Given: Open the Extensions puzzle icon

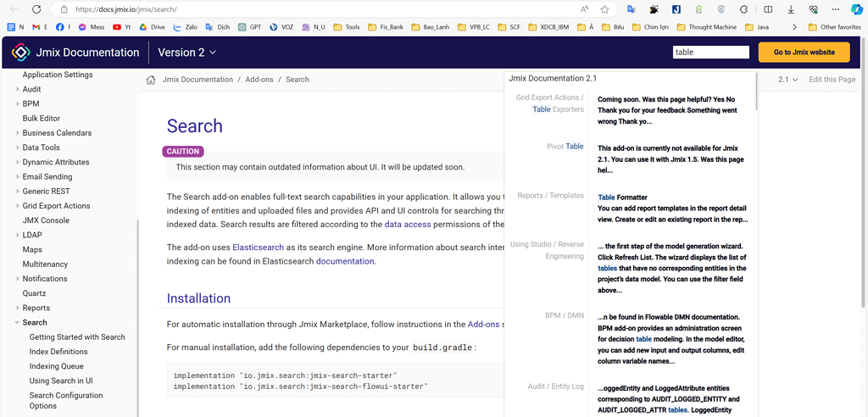Looking at the screenshot, I should point(744,9).
